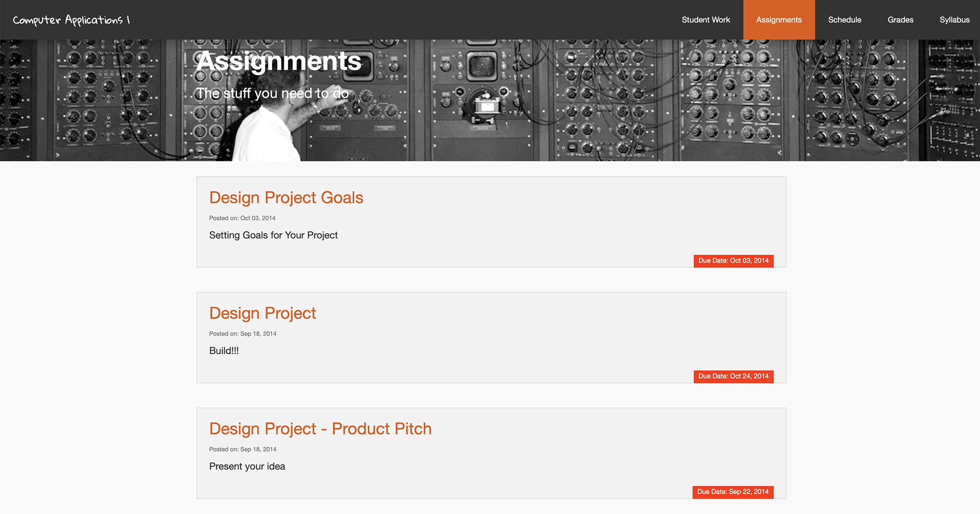The image size is (980, 514).
Task: Open the Design Project Goals assignment
Action: click(286, 198)
